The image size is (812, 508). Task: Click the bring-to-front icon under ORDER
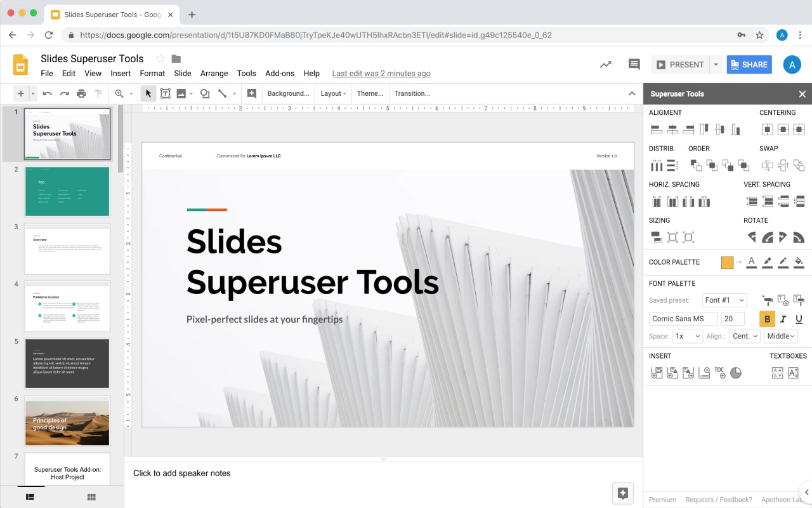(695, 165)
